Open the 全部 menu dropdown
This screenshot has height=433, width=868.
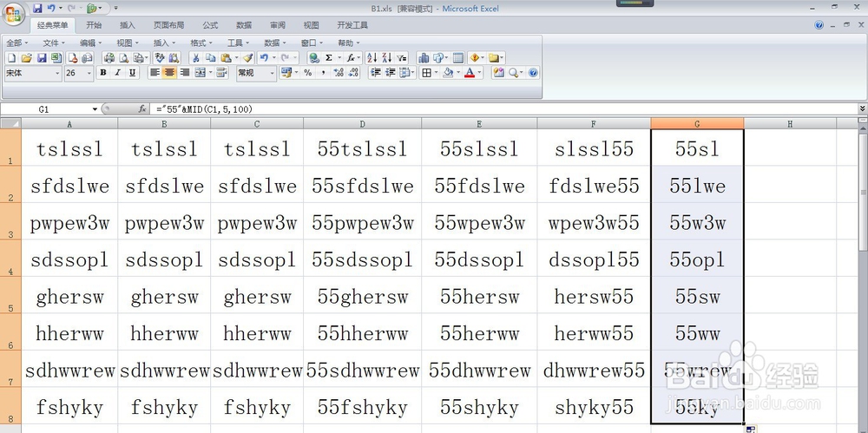pyautogui.click(x=16, y=43)
